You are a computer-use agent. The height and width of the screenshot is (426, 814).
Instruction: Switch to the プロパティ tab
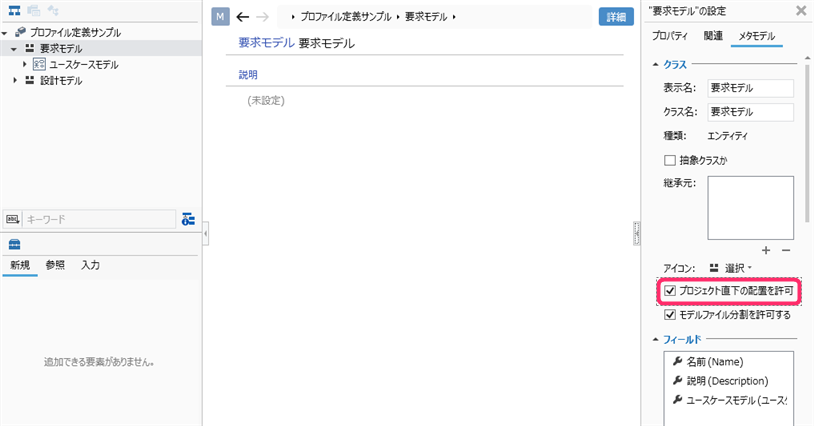669,36
